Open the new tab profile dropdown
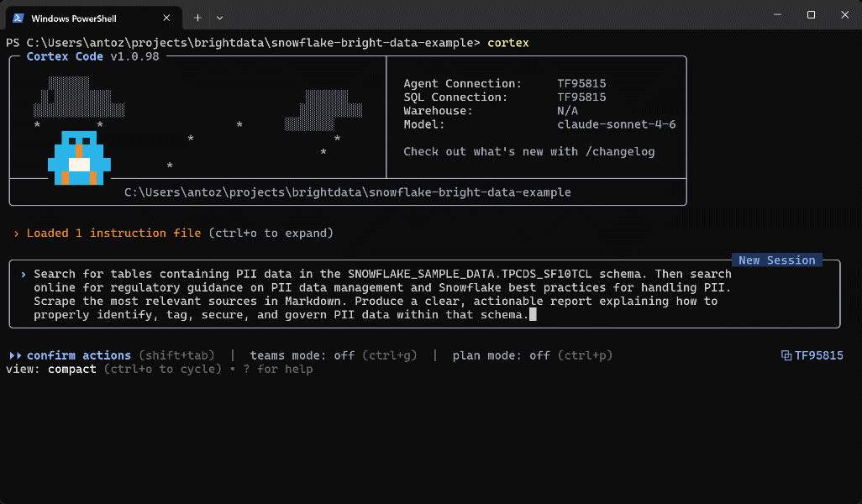 [x=220, y=18]
